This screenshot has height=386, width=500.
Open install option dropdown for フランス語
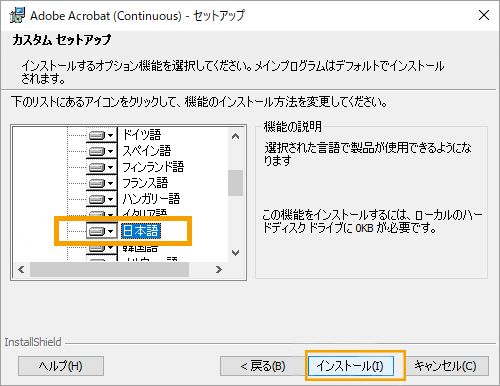coord(102,183)
